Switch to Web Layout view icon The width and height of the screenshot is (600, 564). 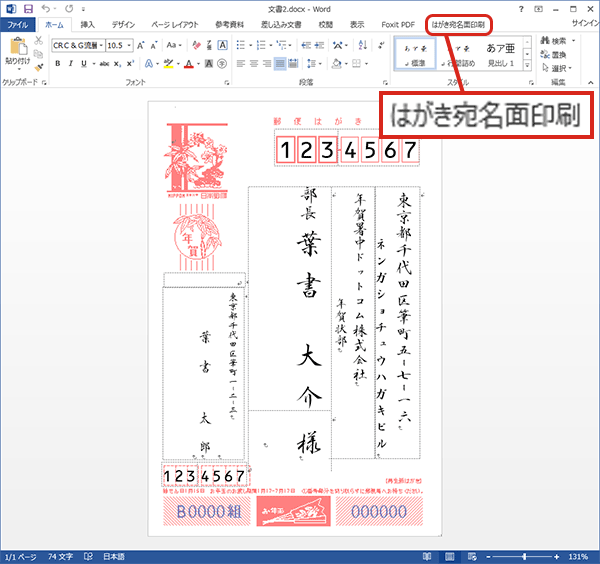pyautogui.click(x=472, y=556)
